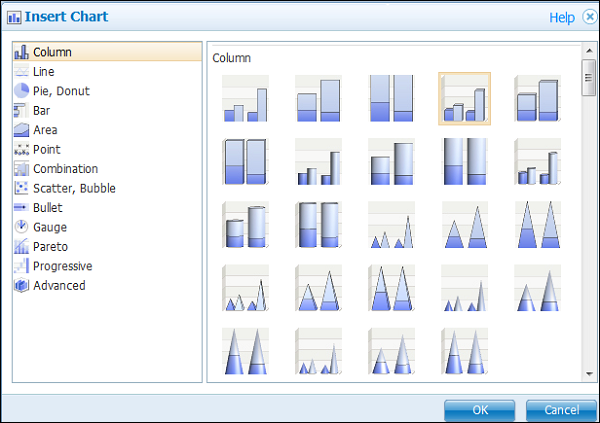Select highlighted clustered column with depth thumbnail
The height and width of the screenshot is (423, 600).
point(465,98)
